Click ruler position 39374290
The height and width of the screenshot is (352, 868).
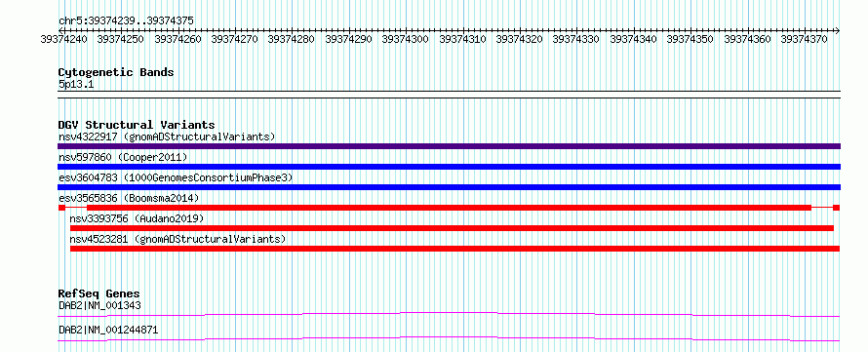349,39
